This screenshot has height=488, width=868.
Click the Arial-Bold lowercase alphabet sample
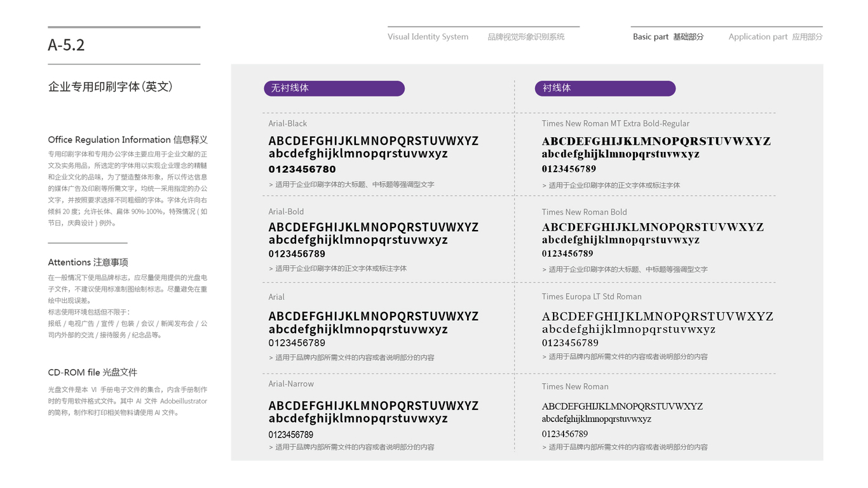click(x=358, y=240)
